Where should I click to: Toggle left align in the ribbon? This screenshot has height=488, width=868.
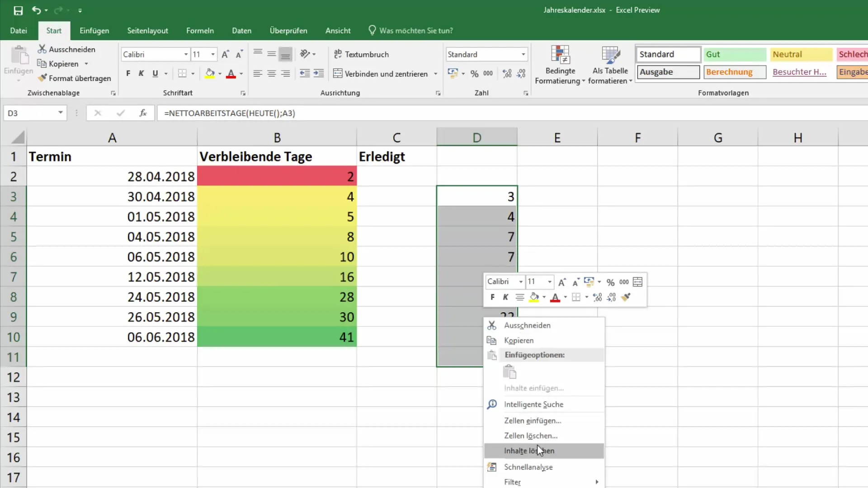point(258,73)
